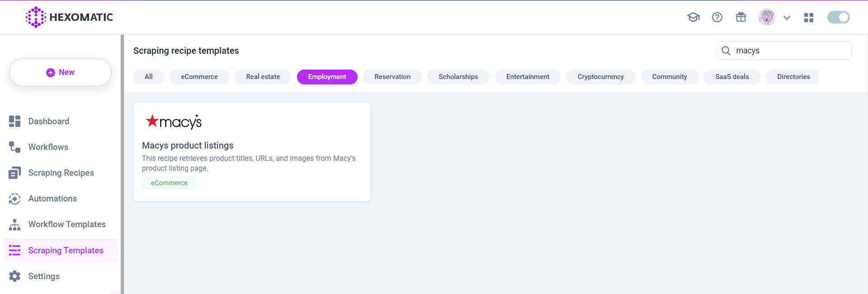The height and width of the screenshot is (294, 868).
Task: Click the eCommerce tag on the Macys card
Action: [169, 183]
